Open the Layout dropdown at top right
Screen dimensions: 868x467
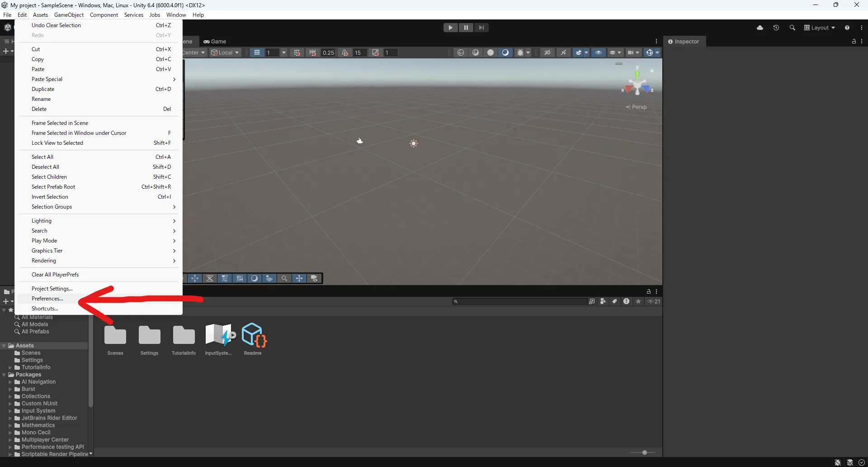tap(819, 28)
